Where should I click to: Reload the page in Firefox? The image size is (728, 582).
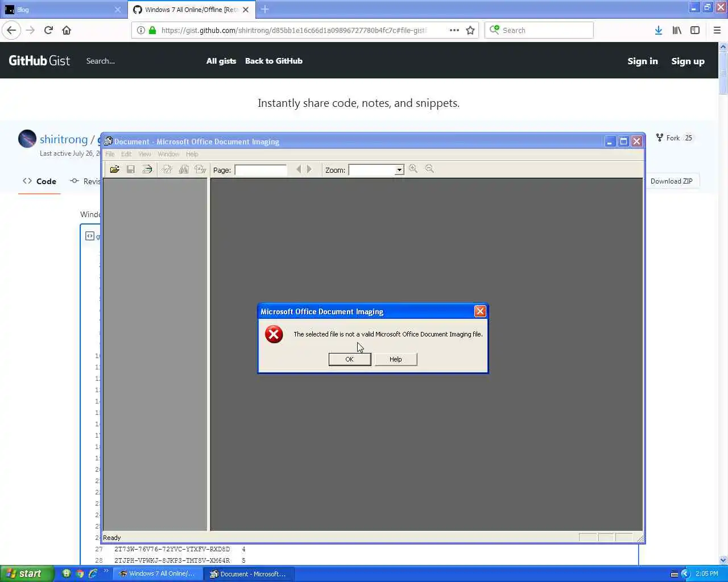tap(48, 30)
